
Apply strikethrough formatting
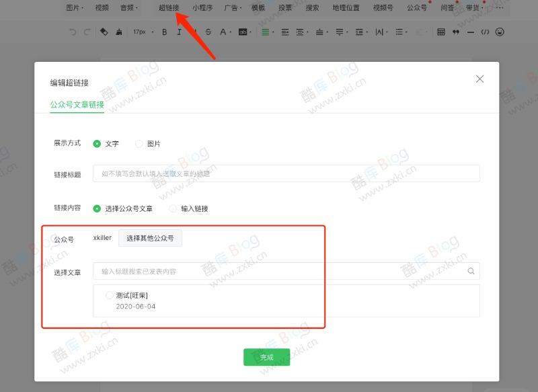(208, 32)
